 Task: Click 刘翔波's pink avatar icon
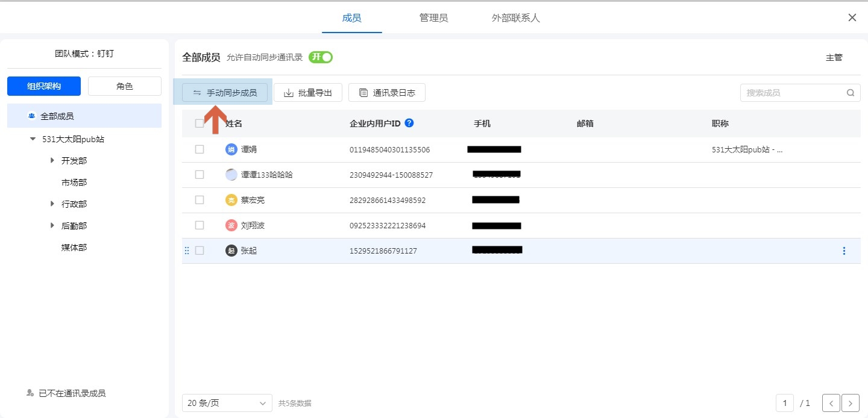pyautogui.click(x=231, y=225)
